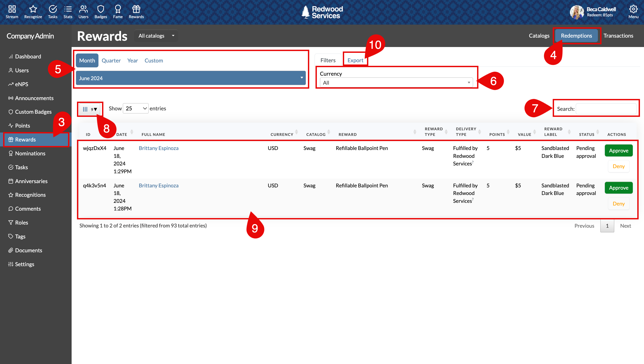This screenshot has height=364, width=644.
Task: Expand the All catalogs dropdown
Action: click(x=156, y=36)
